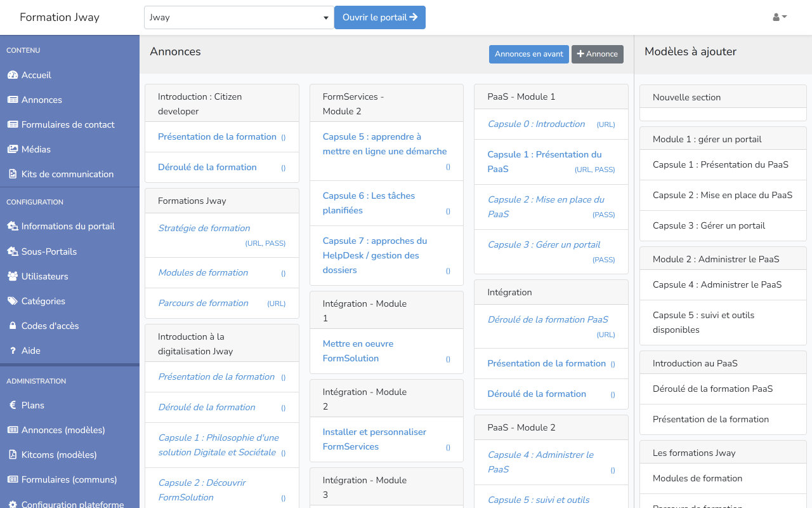Select Annonces in the Contenu sidebar
The height and width of the screenshot is (508, 812).
42,100
